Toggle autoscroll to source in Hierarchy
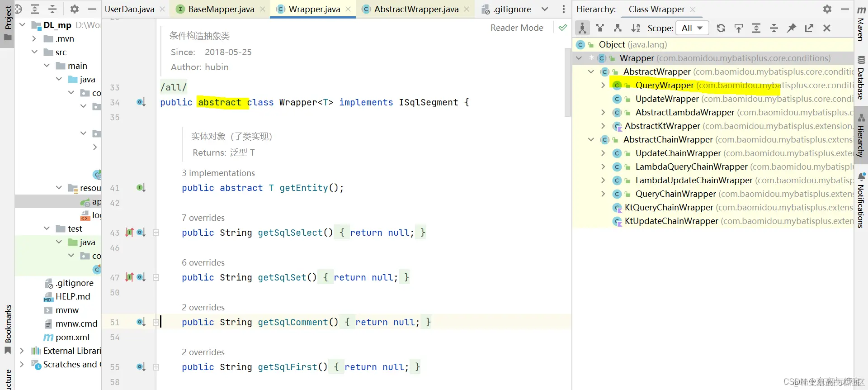The width and height of the screenshot is (868, 390). click(x=739, y=28)
